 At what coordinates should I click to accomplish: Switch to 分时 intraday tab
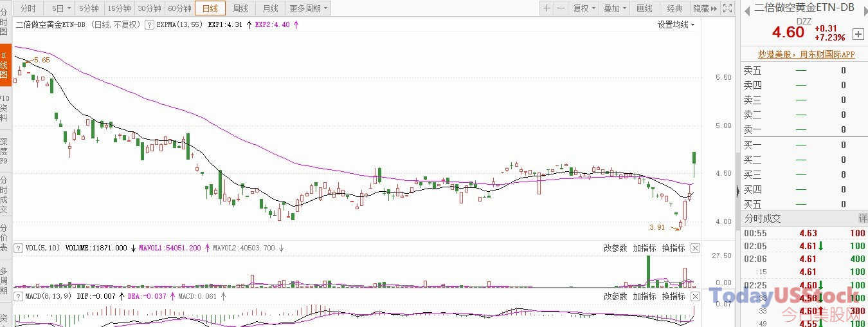[x=28, y=8]
